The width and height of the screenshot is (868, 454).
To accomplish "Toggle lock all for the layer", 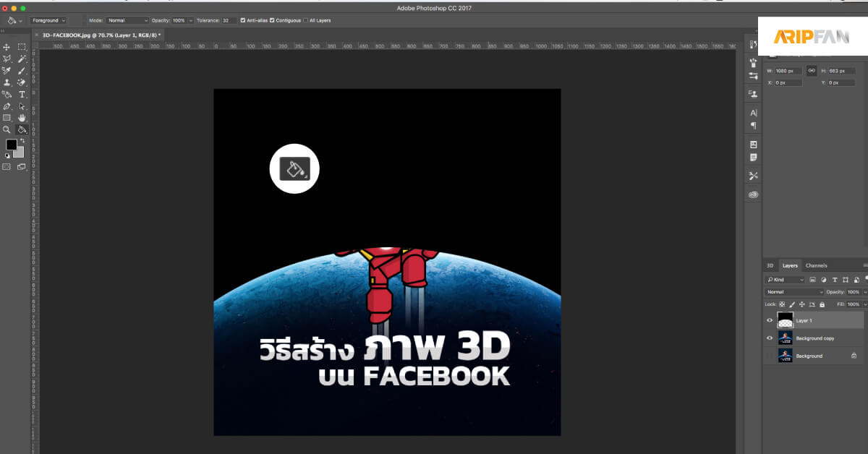I will click(822, 304).
